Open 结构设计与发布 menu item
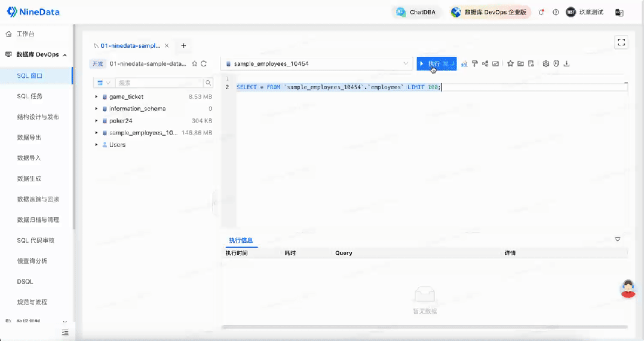Screen dimensions: 644x341 [x=38, y=117]
